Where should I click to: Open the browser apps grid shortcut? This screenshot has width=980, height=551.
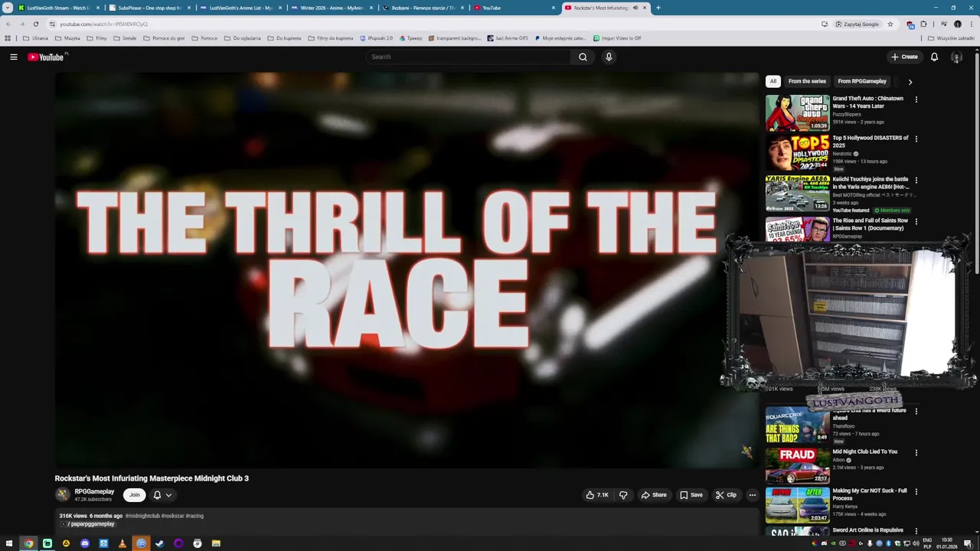pyautogui.click(x=8, y=38)
